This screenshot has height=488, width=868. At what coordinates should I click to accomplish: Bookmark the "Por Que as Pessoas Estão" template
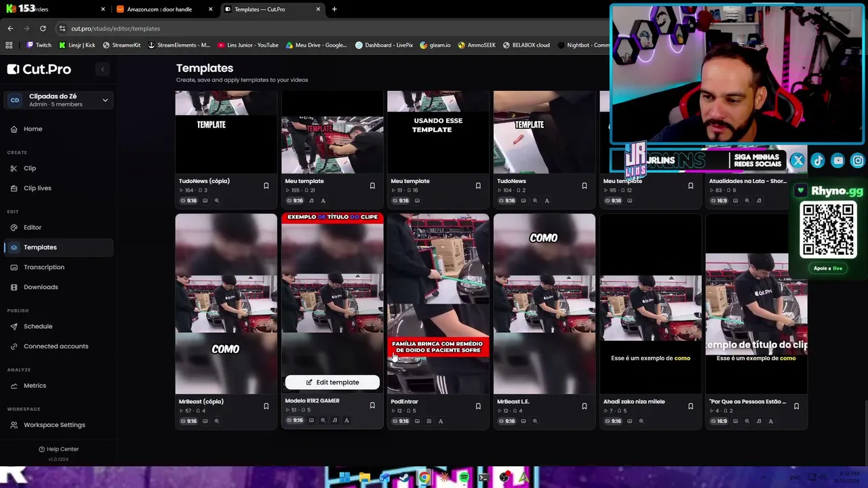click(x=796, y=406)
